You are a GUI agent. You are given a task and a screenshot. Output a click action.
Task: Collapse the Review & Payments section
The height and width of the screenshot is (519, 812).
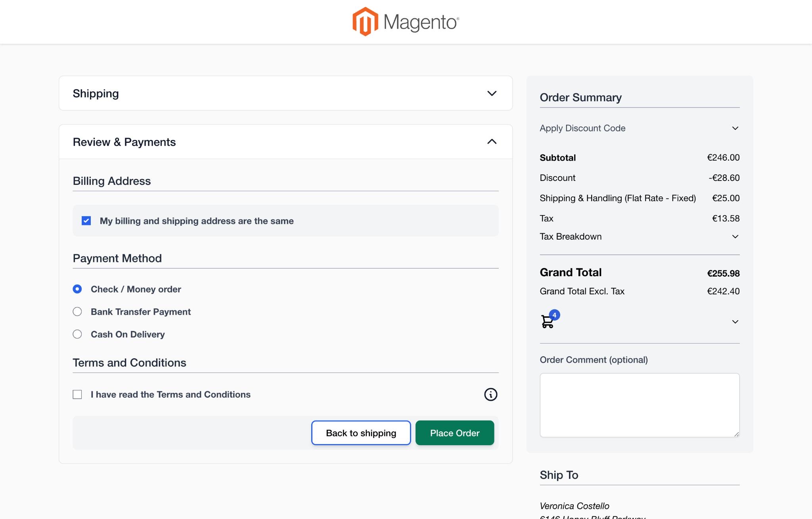tap(492, 142)
